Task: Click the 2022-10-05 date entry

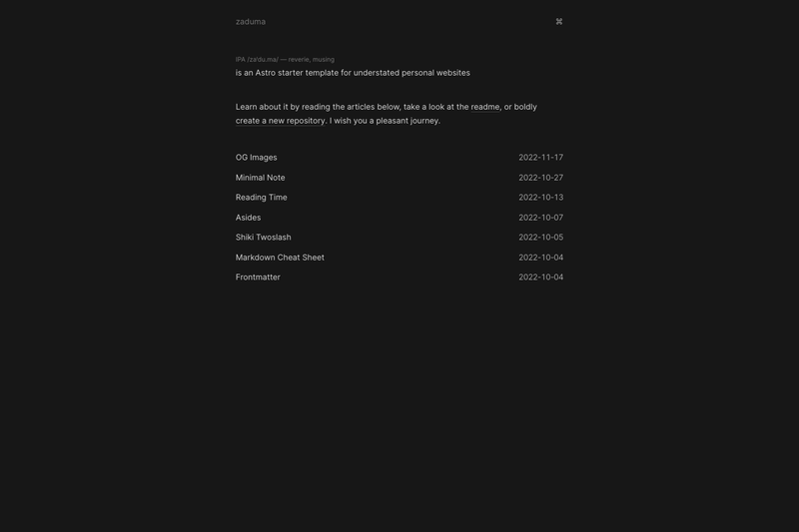Action: [x=540, y=238]
